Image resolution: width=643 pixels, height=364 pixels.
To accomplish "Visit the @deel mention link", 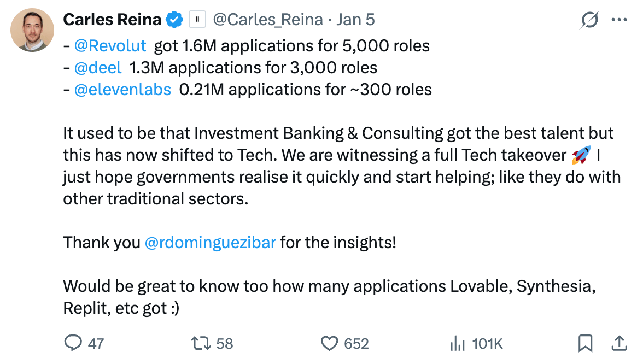I will [98, 68].
